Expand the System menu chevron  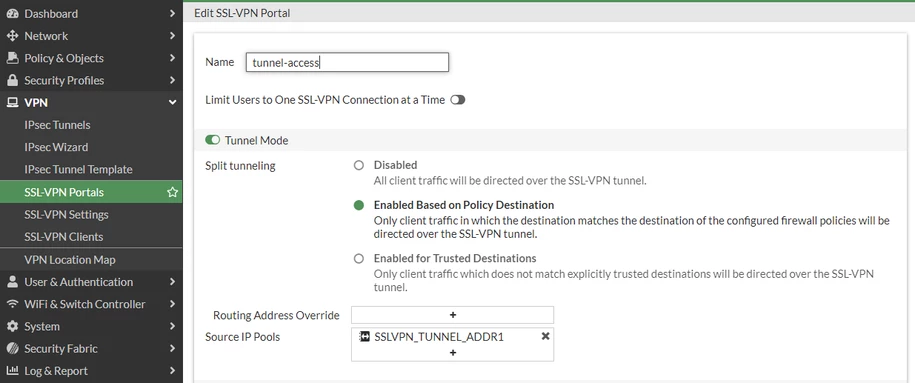click(172, 326)
